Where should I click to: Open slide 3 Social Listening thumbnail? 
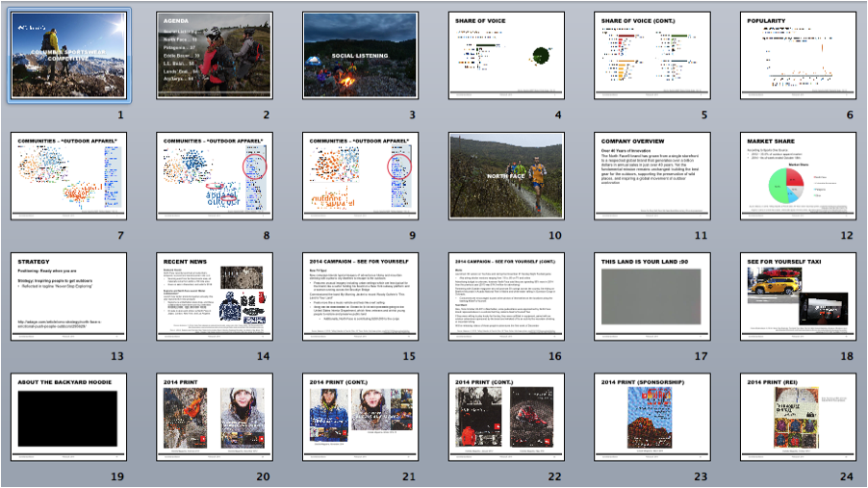pos(360,55)
